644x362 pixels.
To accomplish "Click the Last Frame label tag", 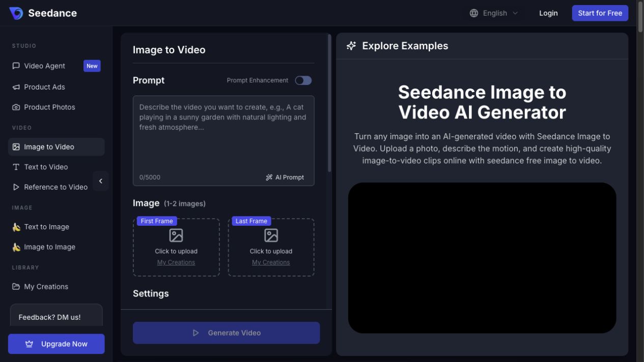I will 251,221.
